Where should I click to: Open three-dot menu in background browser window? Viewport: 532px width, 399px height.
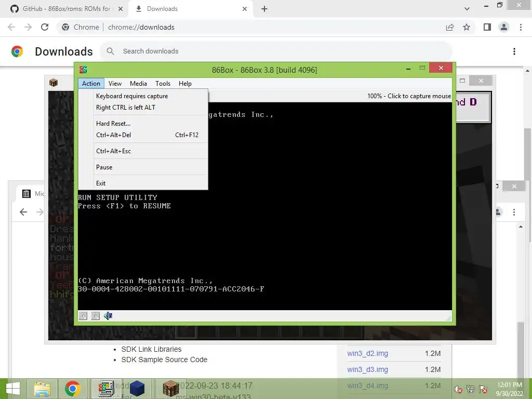(514, 212)
